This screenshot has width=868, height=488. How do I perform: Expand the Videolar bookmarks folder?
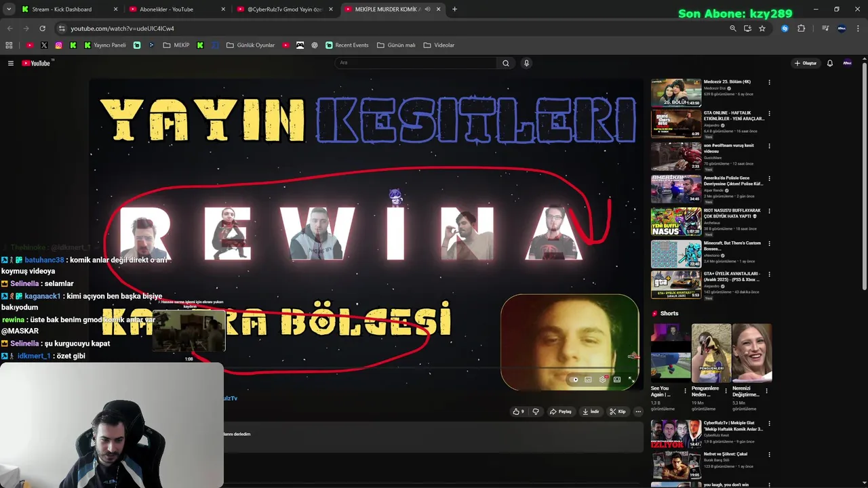pyautogui.click(x=439, y=45)
